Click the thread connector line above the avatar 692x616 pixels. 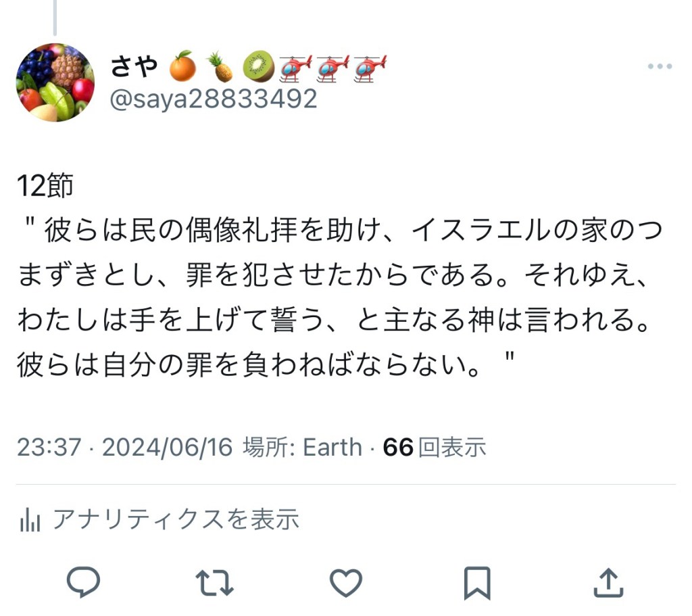pos(55,18)
